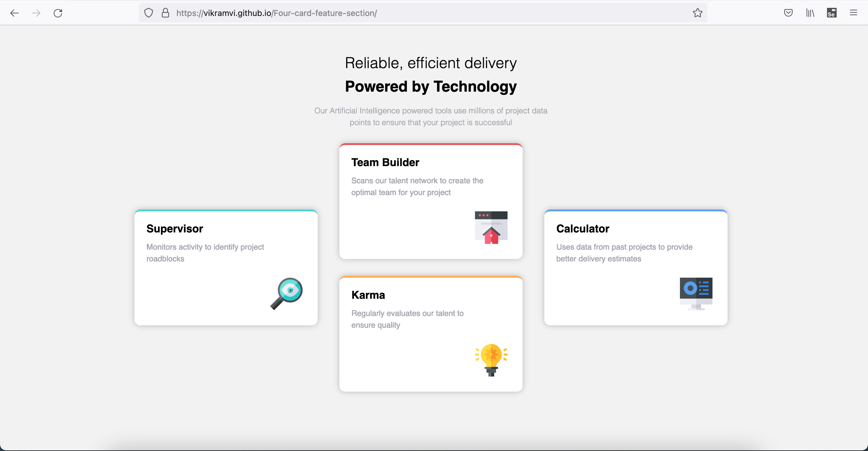Click the site padlock icon

click(165, 13)
